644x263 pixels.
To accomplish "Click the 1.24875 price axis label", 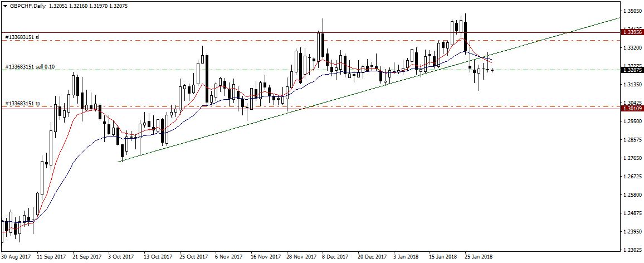I will pos(633,213).
